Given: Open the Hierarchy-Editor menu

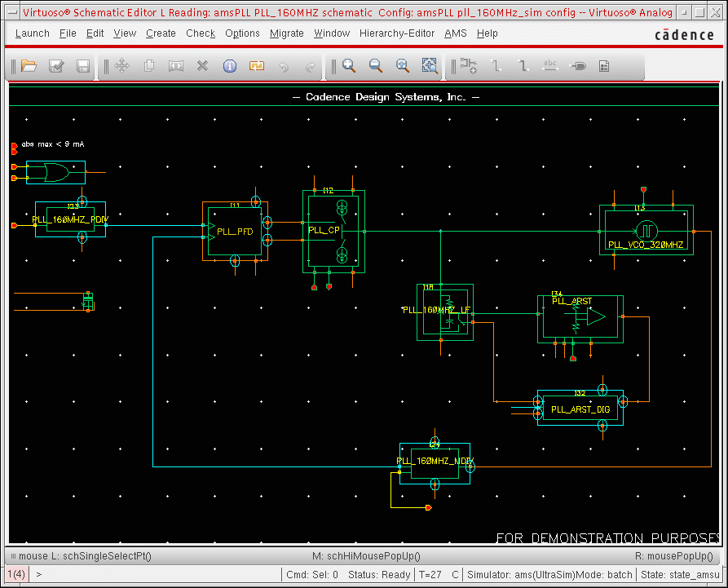Looking at the screenshot, I should (395, 33).
